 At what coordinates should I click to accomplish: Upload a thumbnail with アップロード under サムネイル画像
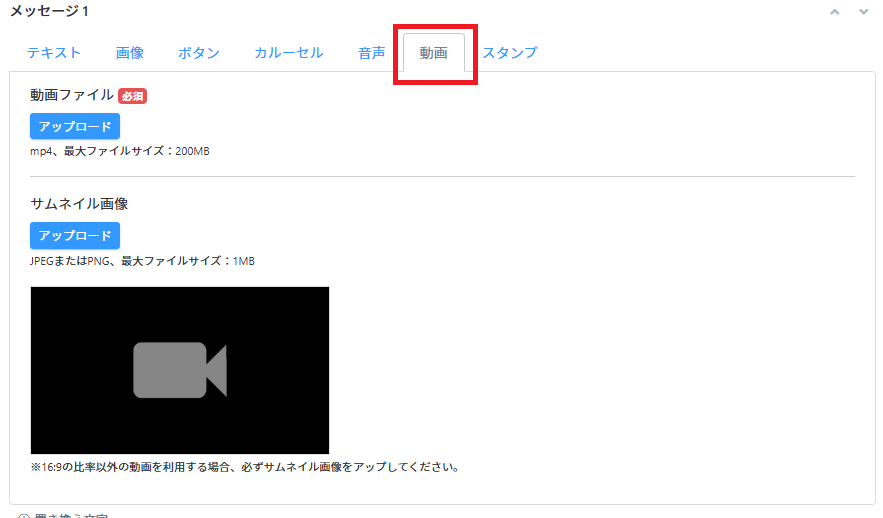click(75, 235)
